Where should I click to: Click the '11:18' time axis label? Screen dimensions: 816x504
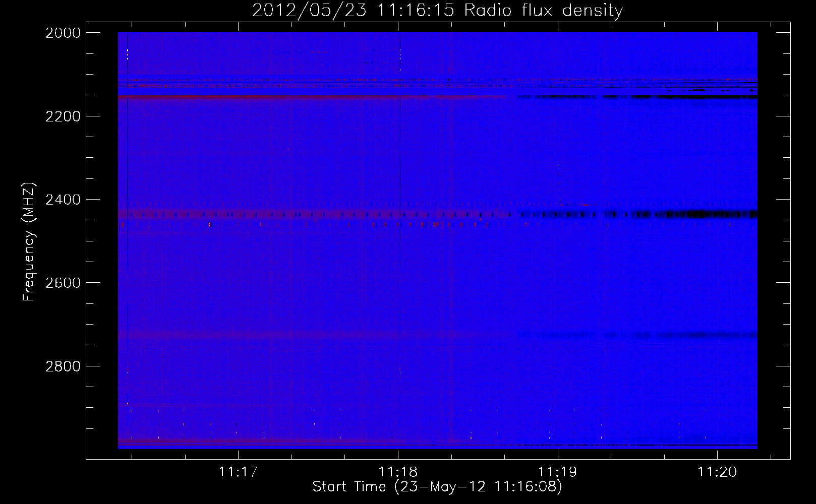coord(398,472)
